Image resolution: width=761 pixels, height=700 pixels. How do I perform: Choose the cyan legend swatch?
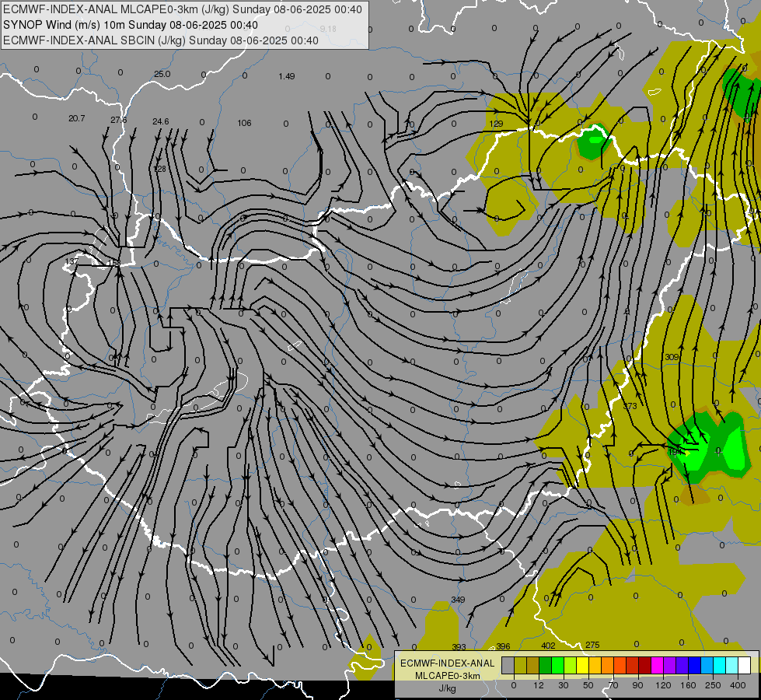(720, 665)
